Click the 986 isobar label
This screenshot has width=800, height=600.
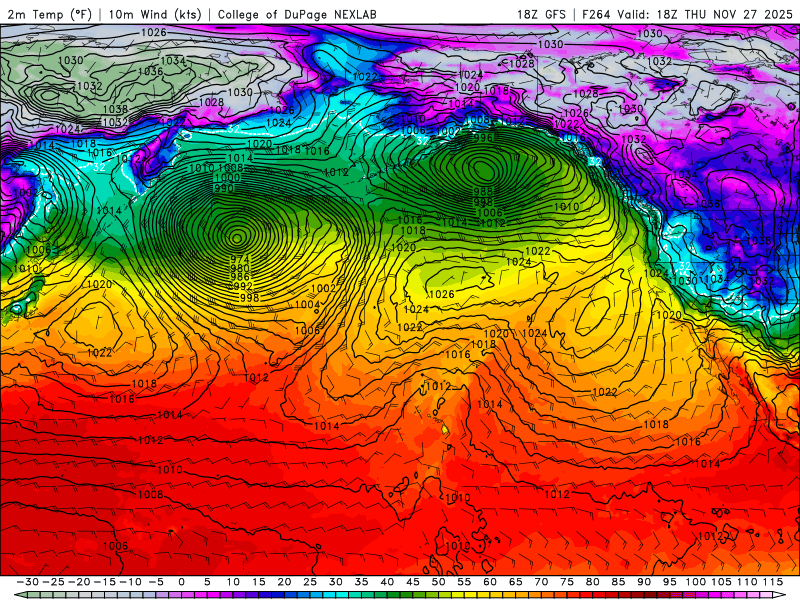[240, 277]
